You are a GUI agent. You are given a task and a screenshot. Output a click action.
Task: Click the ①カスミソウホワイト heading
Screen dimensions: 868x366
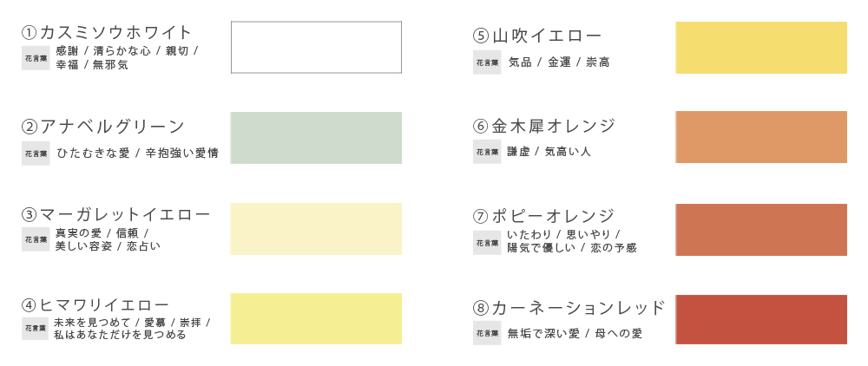pyautogui.click(x=106, y=32)
